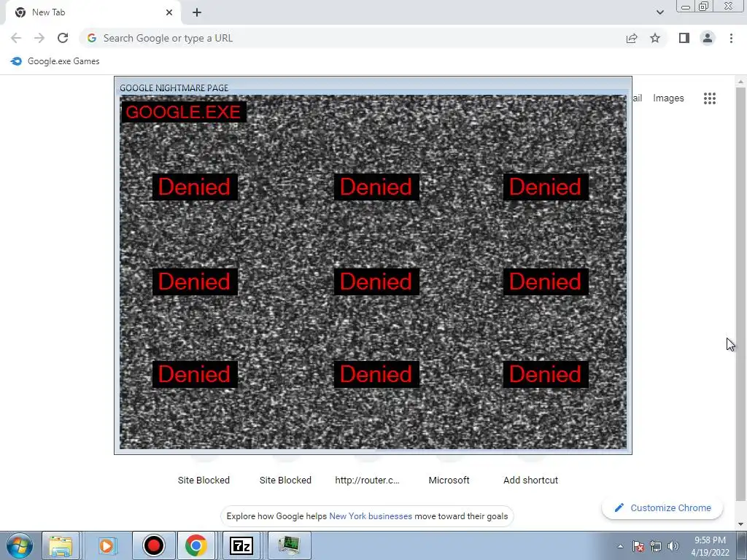Open the Windows Start menu

click(20, 545)
